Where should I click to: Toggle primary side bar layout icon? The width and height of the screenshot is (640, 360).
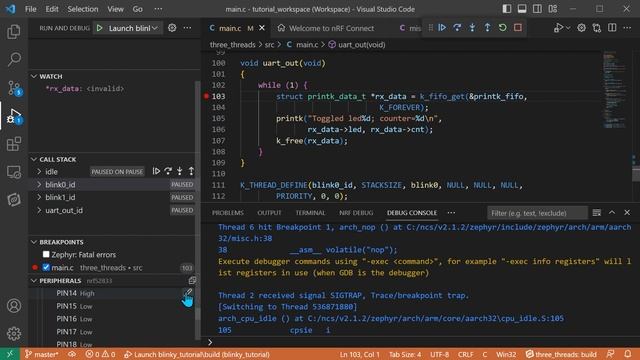click(x=507, y=9)
